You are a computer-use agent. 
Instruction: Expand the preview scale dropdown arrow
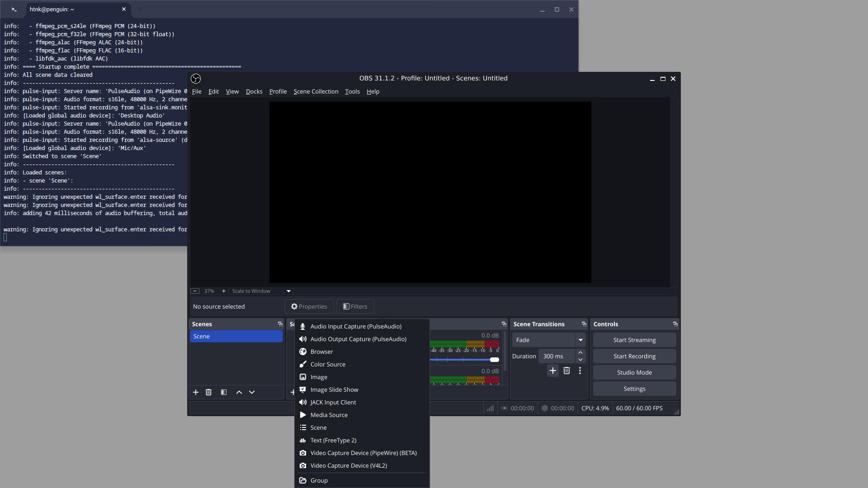(288, 291)
